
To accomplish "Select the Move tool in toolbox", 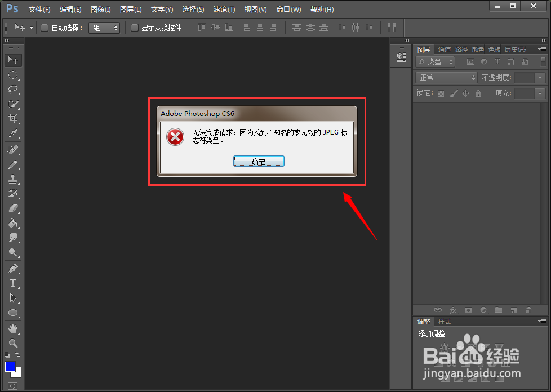I will tap(13, 60).
